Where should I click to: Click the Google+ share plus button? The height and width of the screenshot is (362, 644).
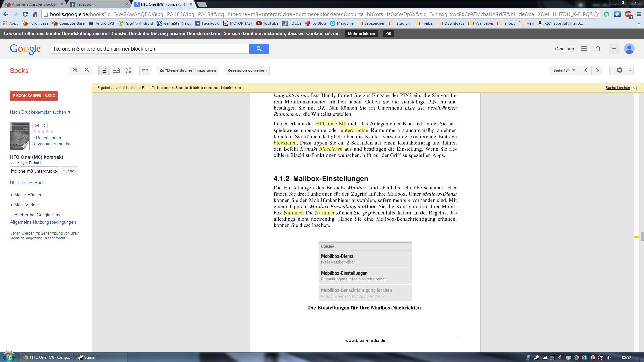(614, 49)
